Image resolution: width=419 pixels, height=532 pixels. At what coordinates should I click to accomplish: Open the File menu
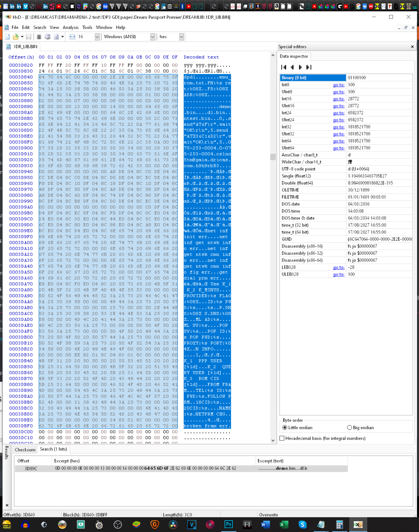pos(15,27)
